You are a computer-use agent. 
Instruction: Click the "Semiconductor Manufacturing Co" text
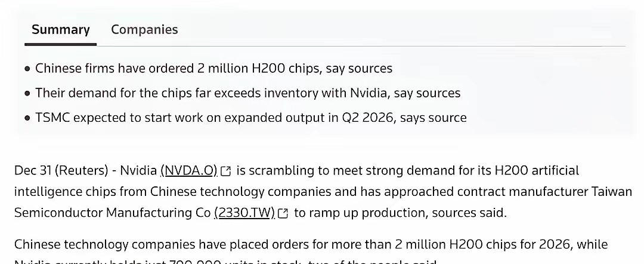click(x=112, y=213)
